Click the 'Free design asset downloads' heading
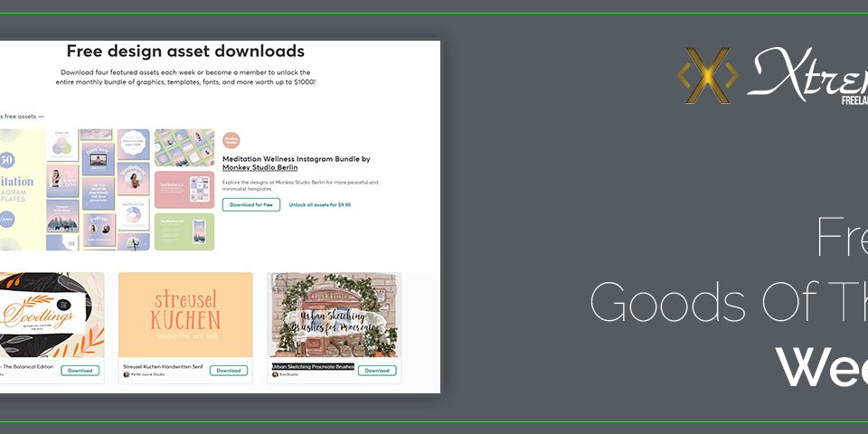 pyautogui.click(x=185, y=51)
